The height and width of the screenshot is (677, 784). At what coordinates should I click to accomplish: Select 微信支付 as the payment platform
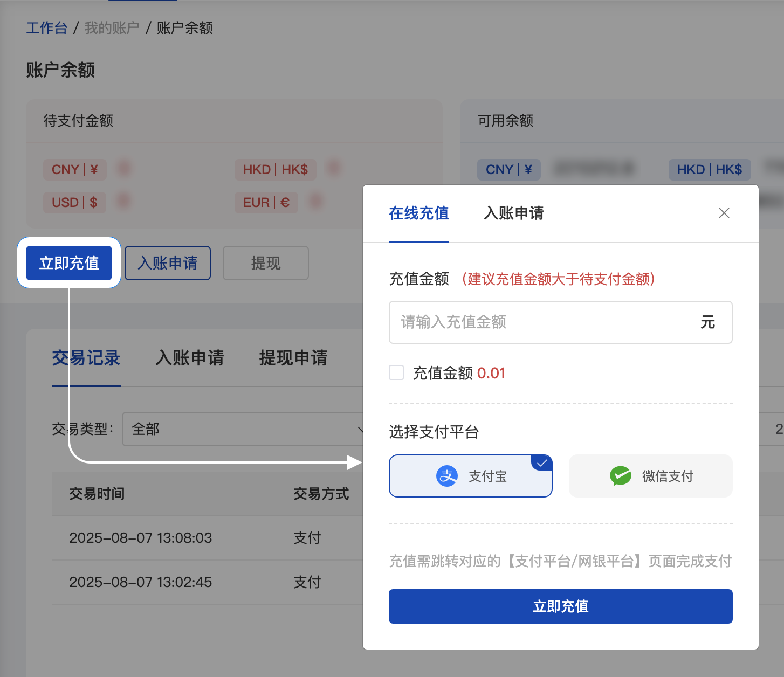650,476
